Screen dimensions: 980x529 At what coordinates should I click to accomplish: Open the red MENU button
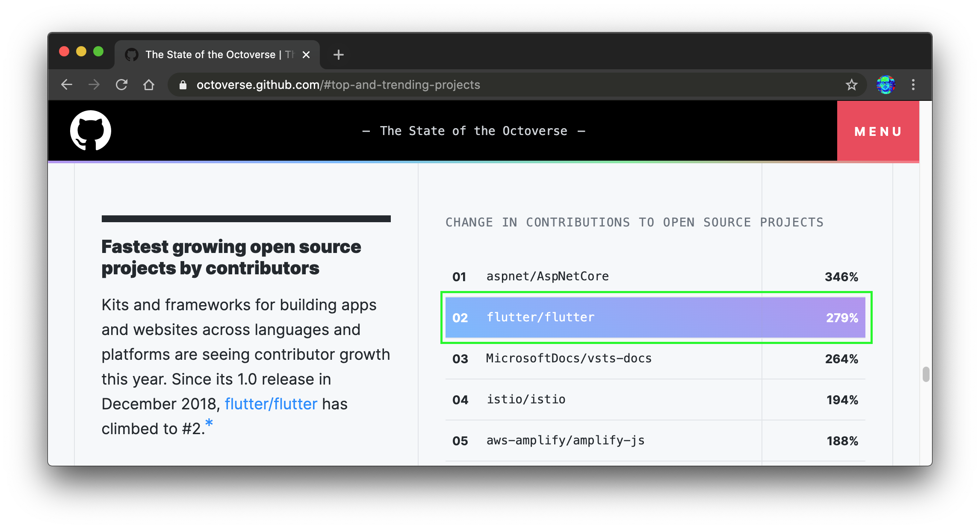click(x=878, y=131)
